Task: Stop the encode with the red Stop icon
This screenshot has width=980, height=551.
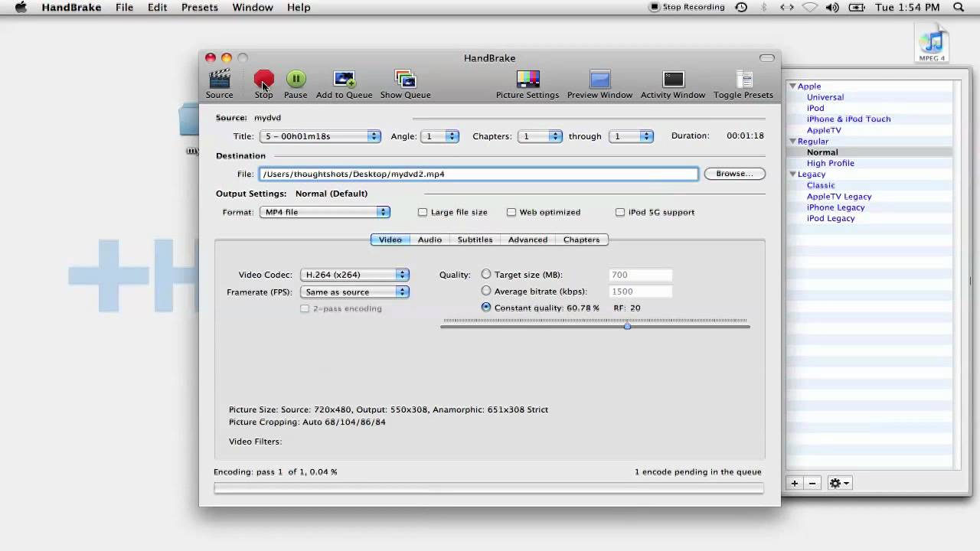Action: point(263,79)
